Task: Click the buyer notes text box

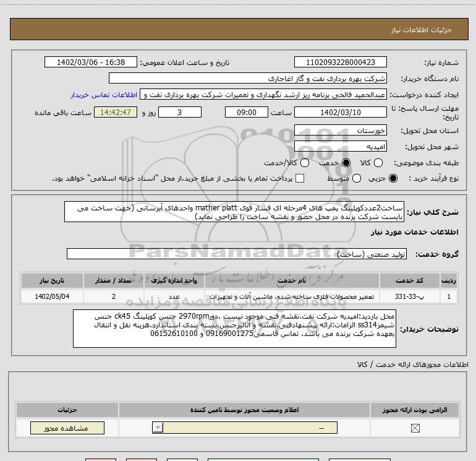Action: [234, 329]
